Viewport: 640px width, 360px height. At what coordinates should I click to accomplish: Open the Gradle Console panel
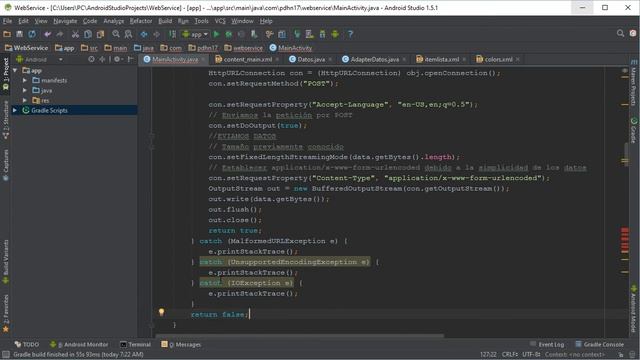(599, 344)
